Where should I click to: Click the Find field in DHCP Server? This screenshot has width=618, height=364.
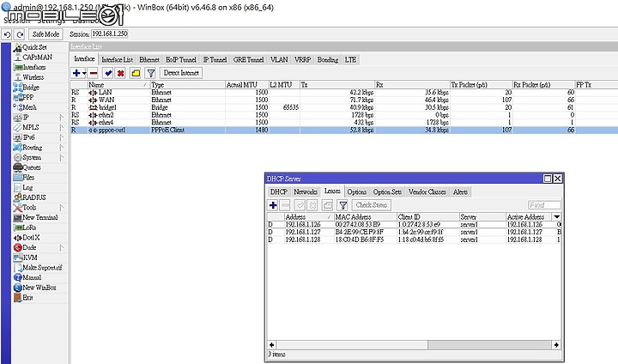[544, 205]
